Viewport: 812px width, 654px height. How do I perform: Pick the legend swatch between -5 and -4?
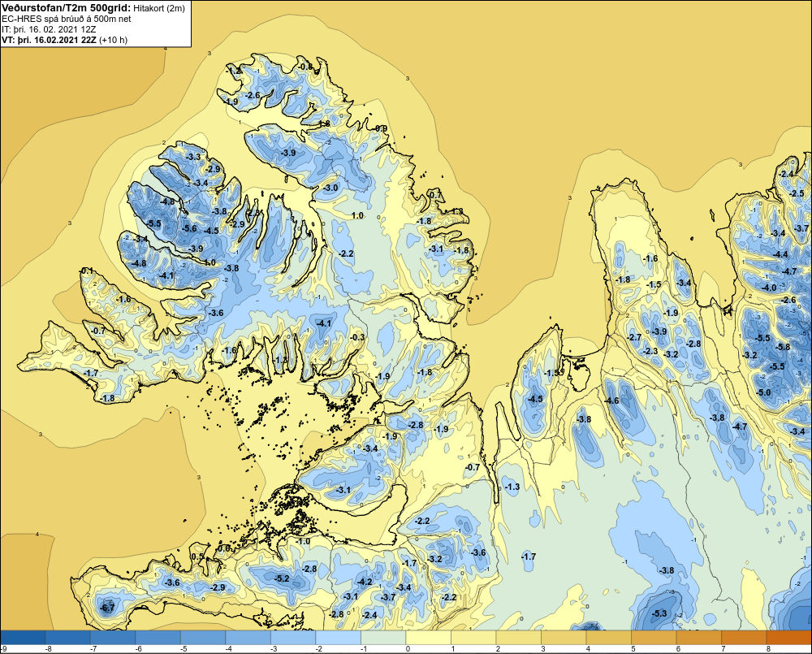click(x=203, y=637)
